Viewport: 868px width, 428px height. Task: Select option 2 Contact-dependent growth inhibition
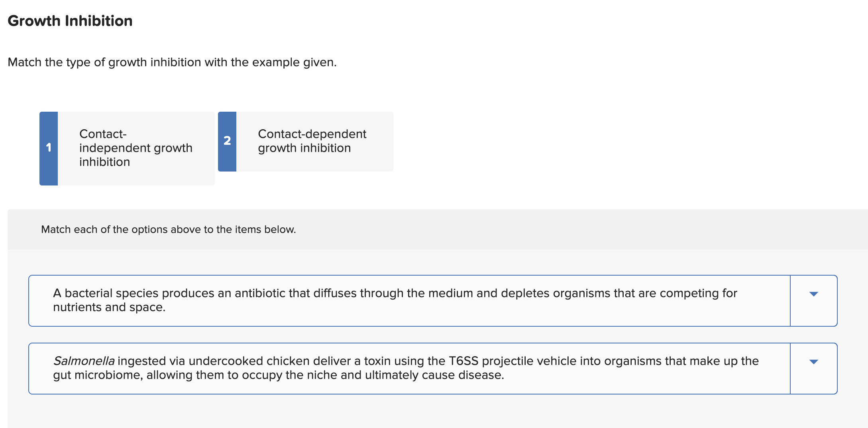pos(306,141)
